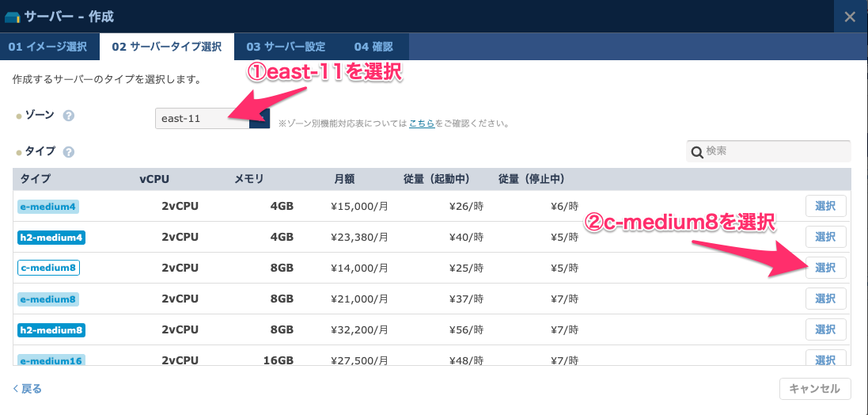Viewport: 868px width, 415px height.
Task: Open the east-11 zone dropdown
Action: (x=212, y=119)
